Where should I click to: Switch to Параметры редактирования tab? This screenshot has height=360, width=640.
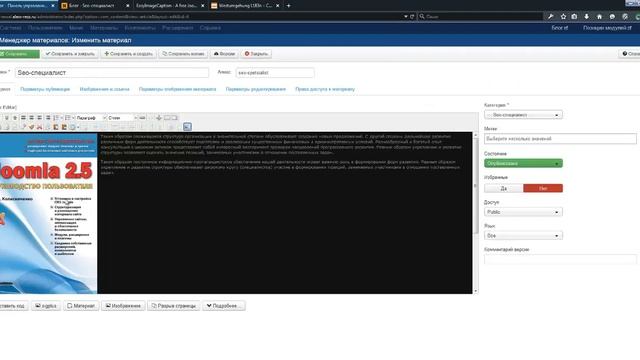(x=256, y=89)
